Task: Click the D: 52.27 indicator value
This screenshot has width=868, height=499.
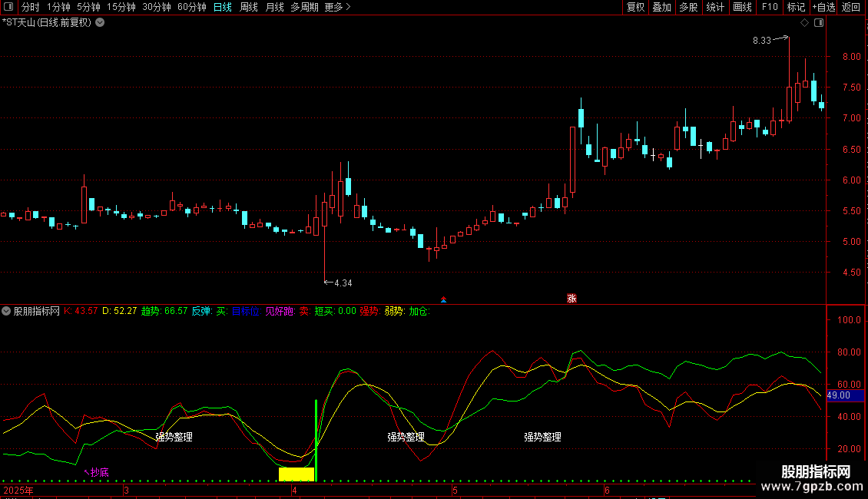Action: point(120,311)
